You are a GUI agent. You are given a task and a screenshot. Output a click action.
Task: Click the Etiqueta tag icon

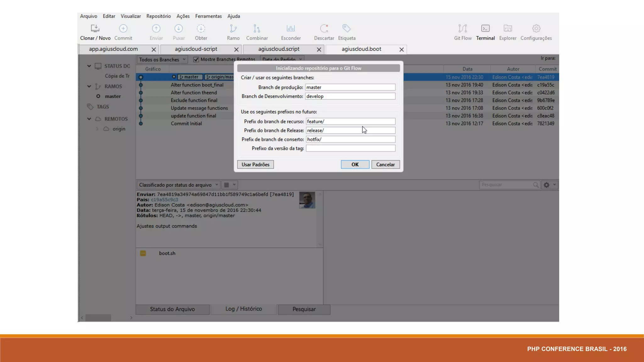(x=347, y=29)
